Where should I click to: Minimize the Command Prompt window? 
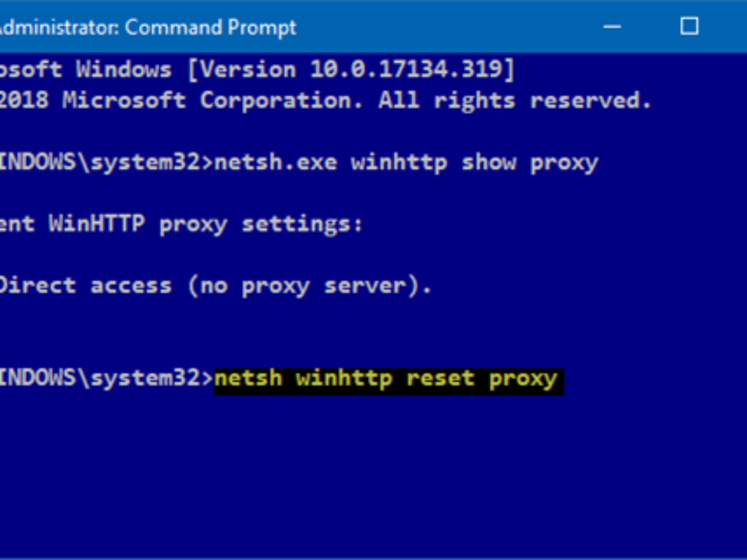[612, 26]
